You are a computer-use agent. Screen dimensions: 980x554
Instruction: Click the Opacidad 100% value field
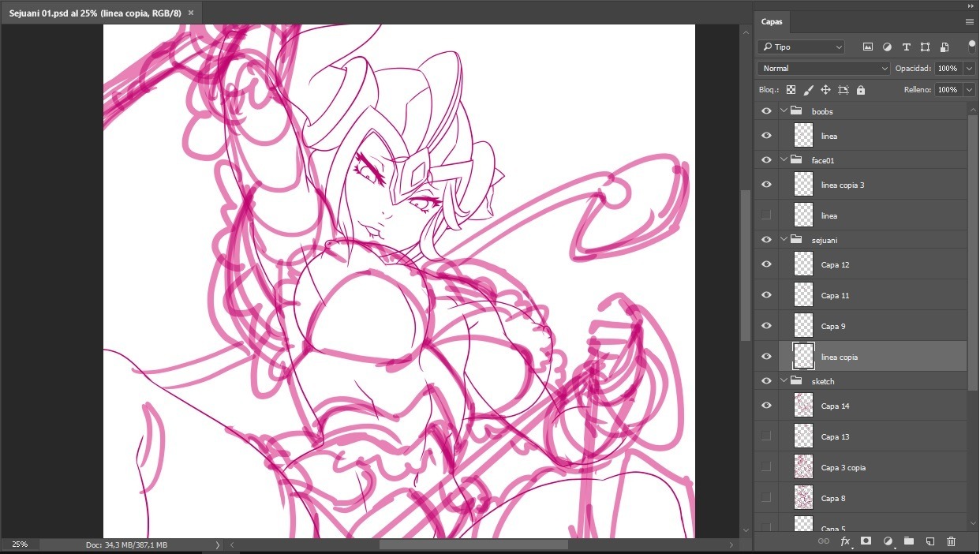click(949, 69)
